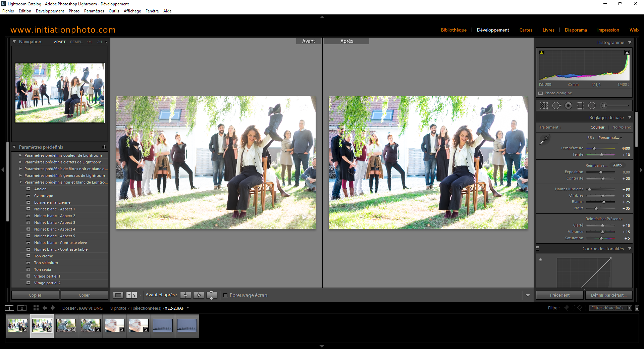Switch treatment to Noir/blanc

tap(621, 127)
